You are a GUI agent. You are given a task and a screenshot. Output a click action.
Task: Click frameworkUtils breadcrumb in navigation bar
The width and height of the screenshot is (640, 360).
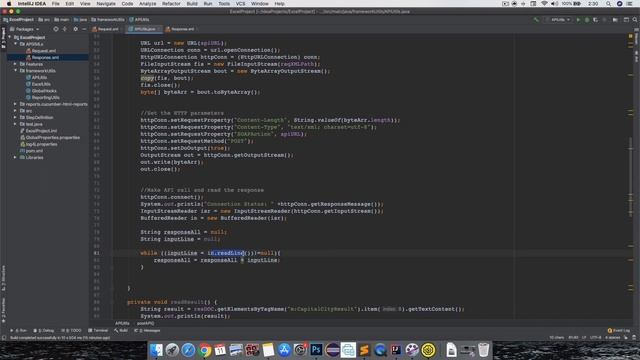pyautogui.click(x=108, y=20)
